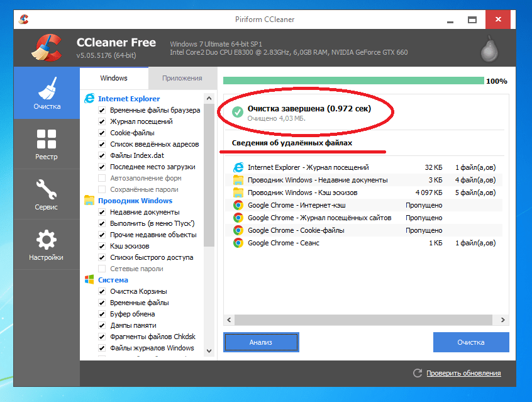Click the green cleaning complete checkmark
This screenshot has width=532, height=402.
click(238, 112)
